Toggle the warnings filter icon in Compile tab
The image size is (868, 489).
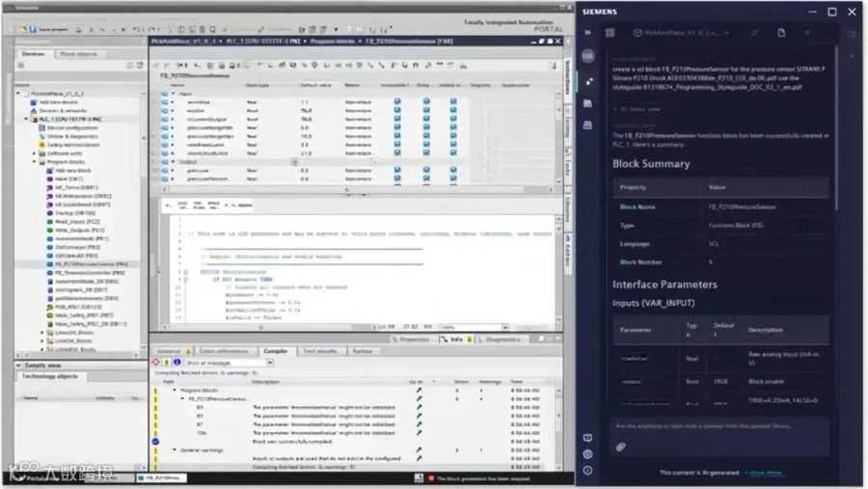point(166,363)
